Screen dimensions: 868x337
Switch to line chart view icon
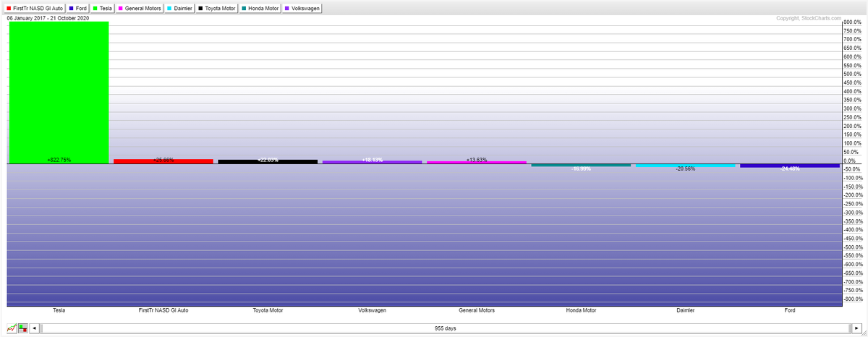click(x=12, y=328)
